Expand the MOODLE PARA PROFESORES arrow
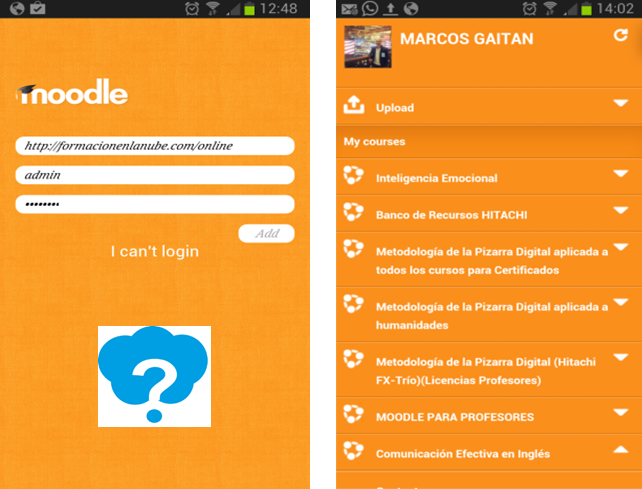Image resolution: width=642 pixels, height=489 pixels. pos(620,413)
